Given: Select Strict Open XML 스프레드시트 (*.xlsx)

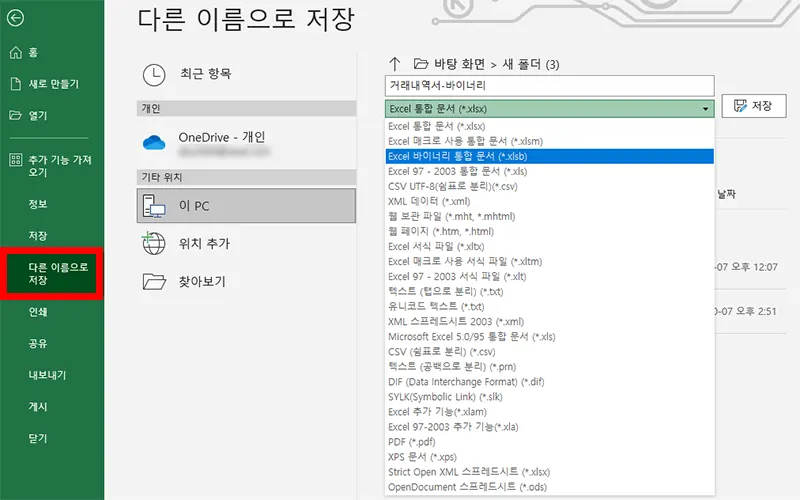Looking at the screenshot, I should pyautogui.click(x=549, y=472).
